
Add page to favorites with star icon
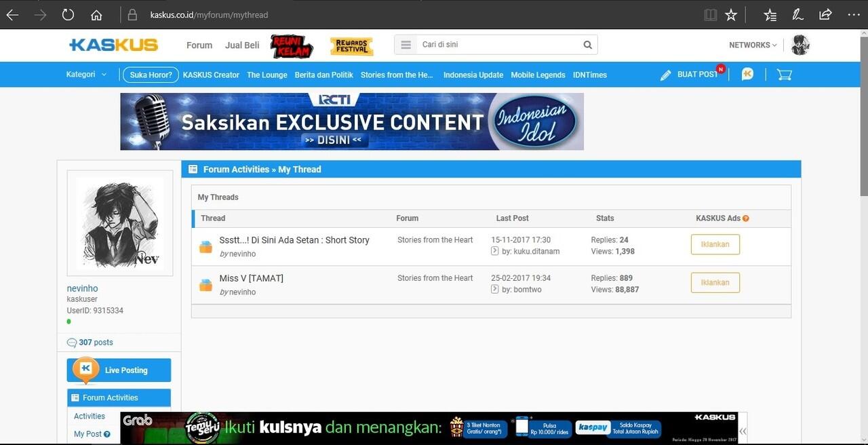(731, 15)
